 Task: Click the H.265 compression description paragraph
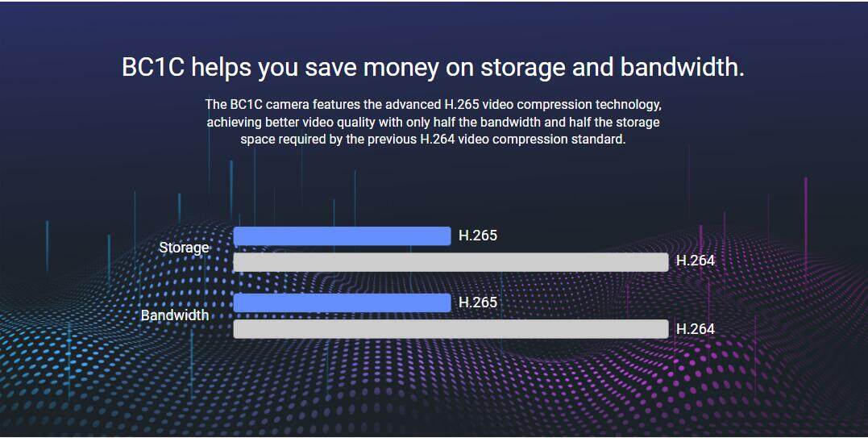click(x=433, y=122)
